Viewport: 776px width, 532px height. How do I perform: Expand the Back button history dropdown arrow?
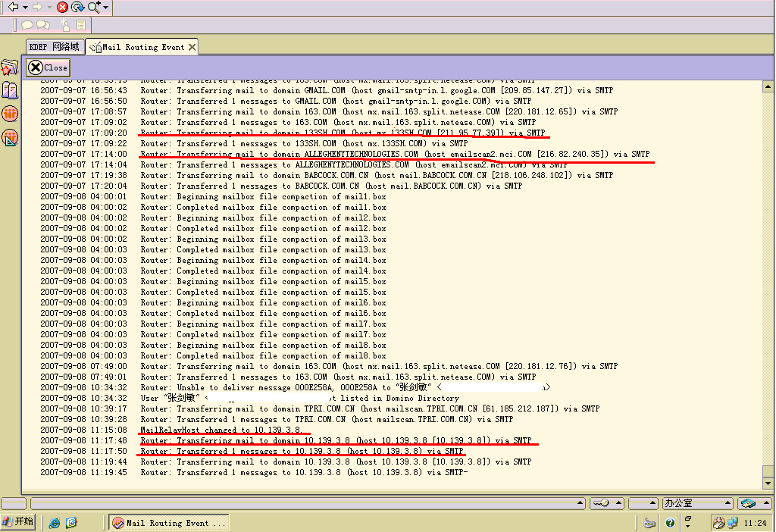click(x=25, y=7)
